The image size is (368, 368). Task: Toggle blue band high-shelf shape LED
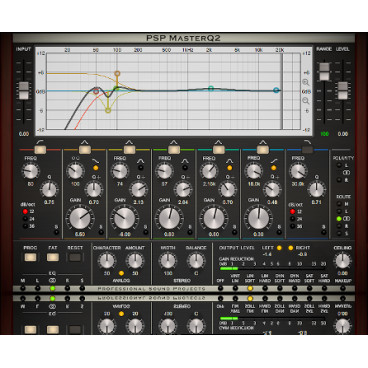tap(274, 168)
